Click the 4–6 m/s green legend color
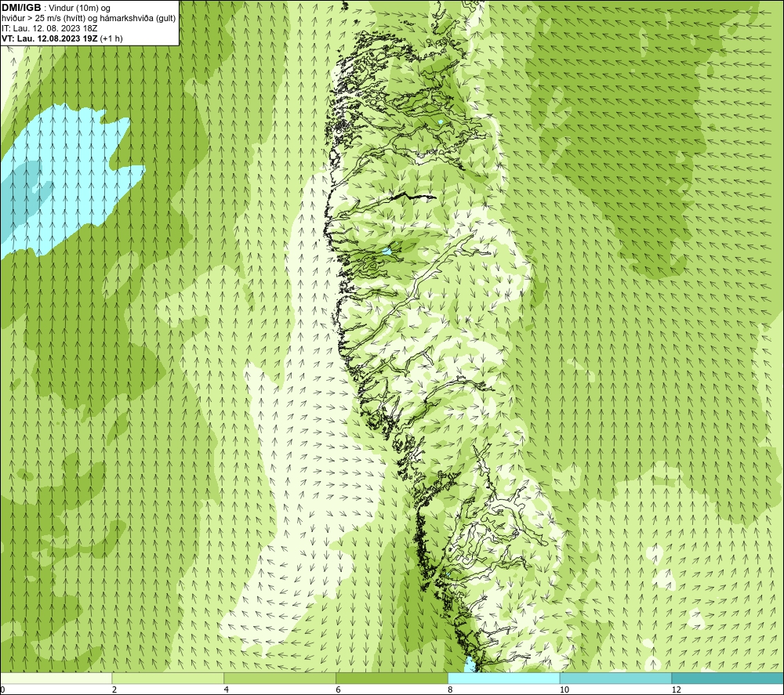Image resolution: width=784 pixels, height=695 pixels. click(x=280, y=678)
